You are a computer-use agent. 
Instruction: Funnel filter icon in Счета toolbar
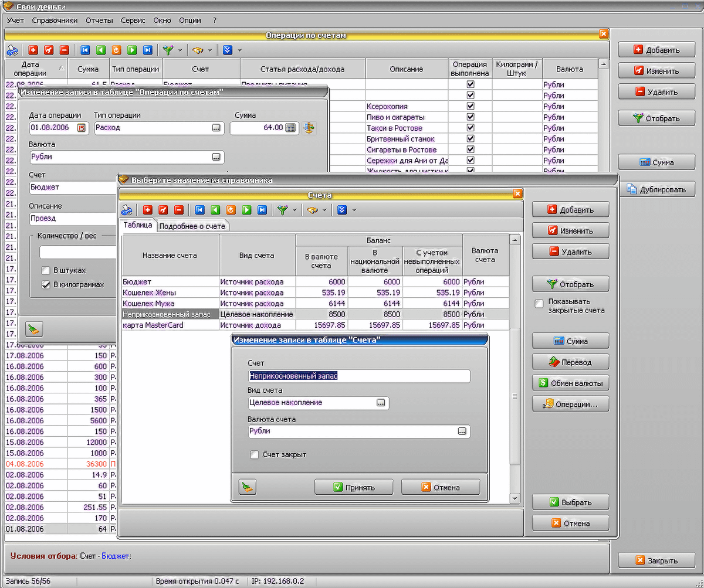click(x=283, y=210)
